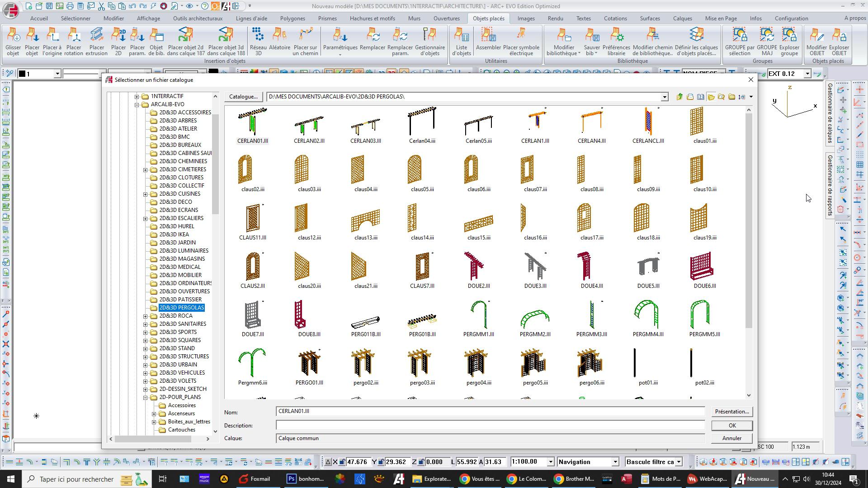Toggle the delta relative coordinates button
Screen dimensions: 868x488
tap(328, 462)
